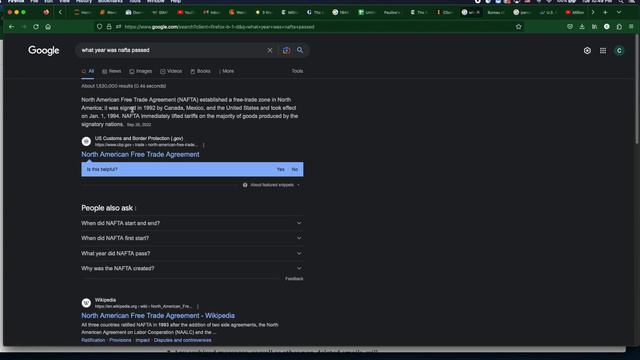Open the Google account avatar C
The width and height of the screenshot is (640, 360).
point(619,51)
